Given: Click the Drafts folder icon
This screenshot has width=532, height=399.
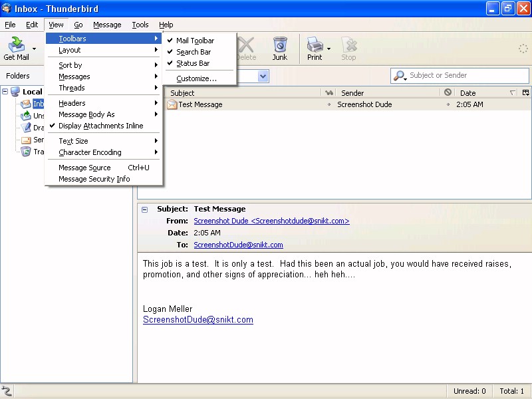Looking at the screenshot, I should tap(26, 128).
